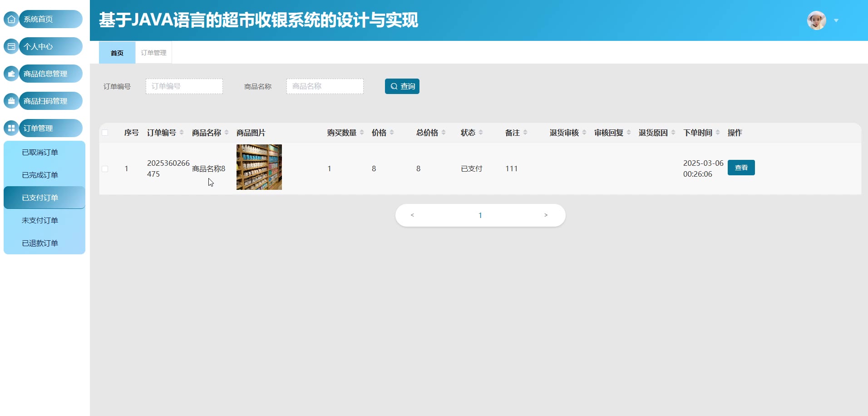Open the dropdown arrow next to avatar
Viewport: 868px width, 416px height.
pyautogui.click(x=836, y=20)
